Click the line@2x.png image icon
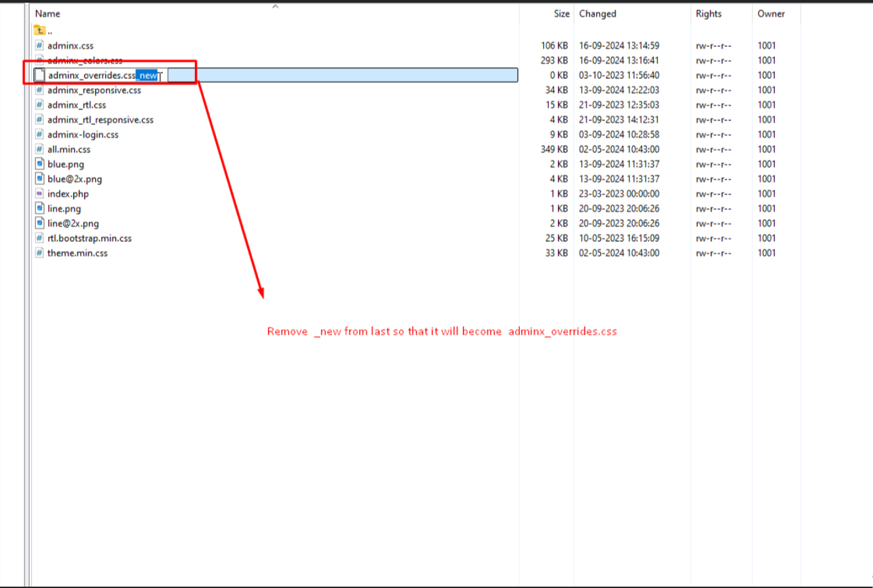Viewport: 873px width, 588px height. click(x=39, y=223)
